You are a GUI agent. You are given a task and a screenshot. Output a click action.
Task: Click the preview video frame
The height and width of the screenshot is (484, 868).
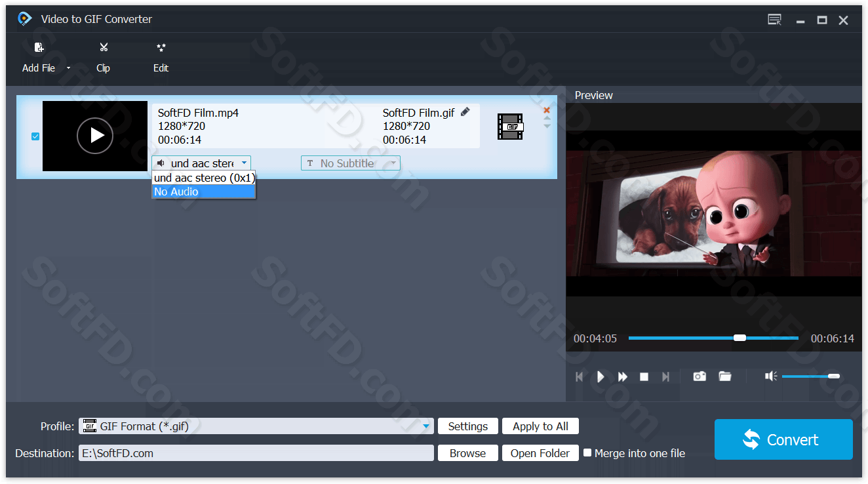[714, 213]
